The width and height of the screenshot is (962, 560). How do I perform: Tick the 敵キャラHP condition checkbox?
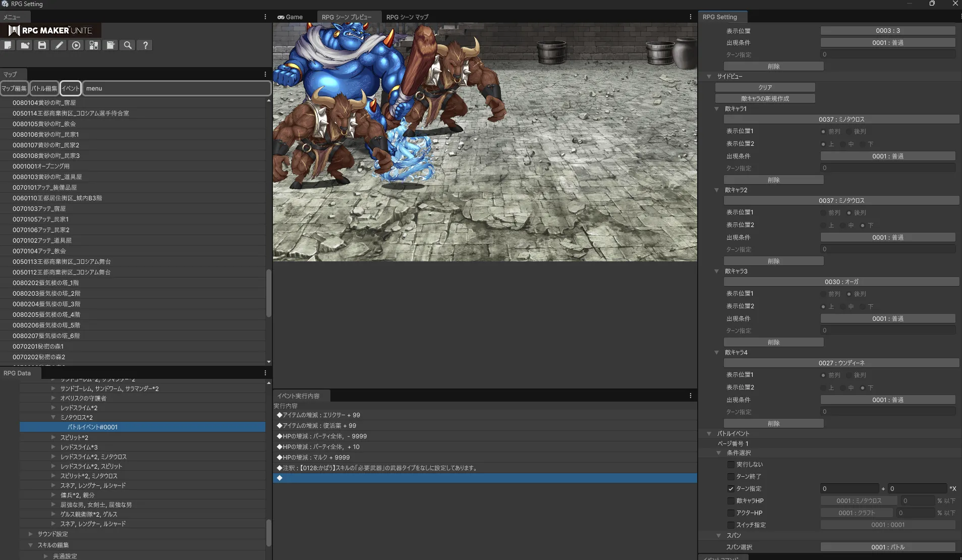(x=730, y=500)
